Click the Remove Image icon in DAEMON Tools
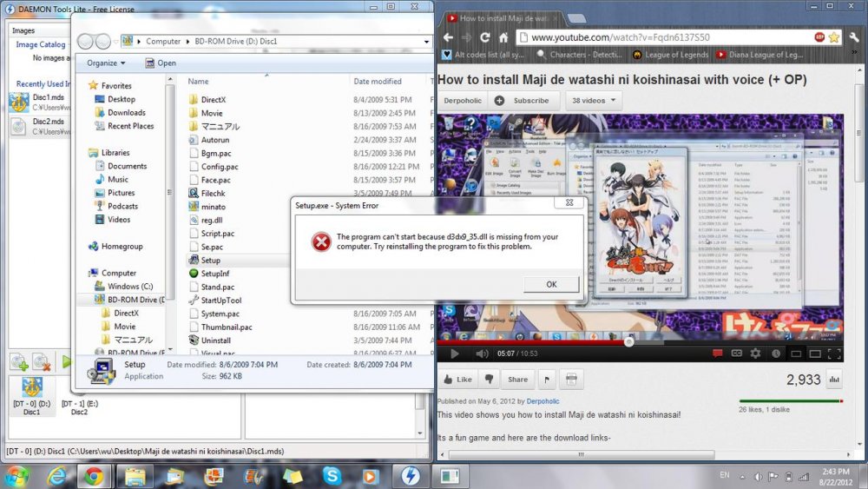 [41, 360]
